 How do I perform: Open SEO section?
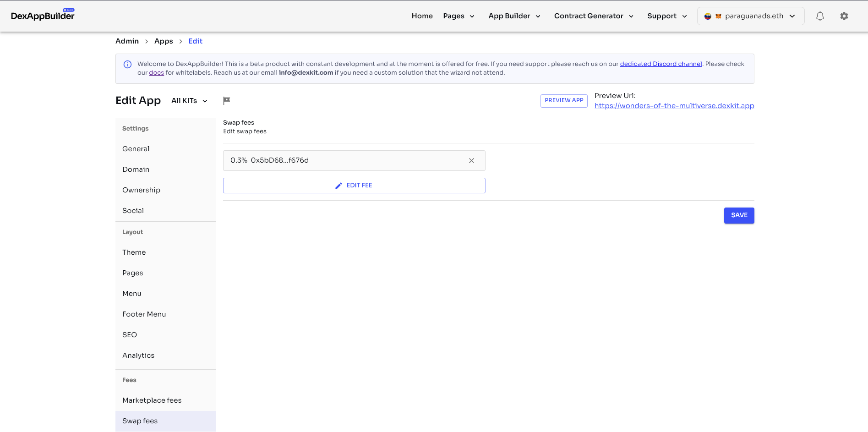click(x=166, y=335)
